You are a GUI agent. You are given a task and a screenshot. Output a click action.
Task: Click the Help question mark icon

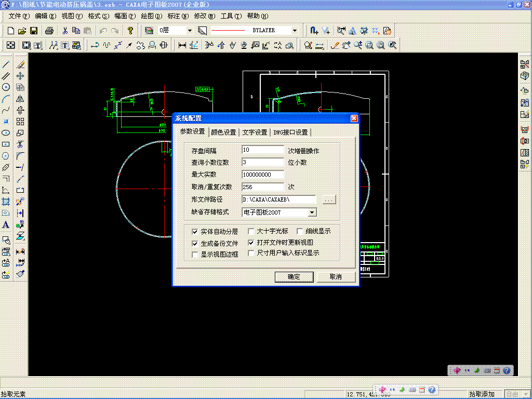tap(130, 31)
